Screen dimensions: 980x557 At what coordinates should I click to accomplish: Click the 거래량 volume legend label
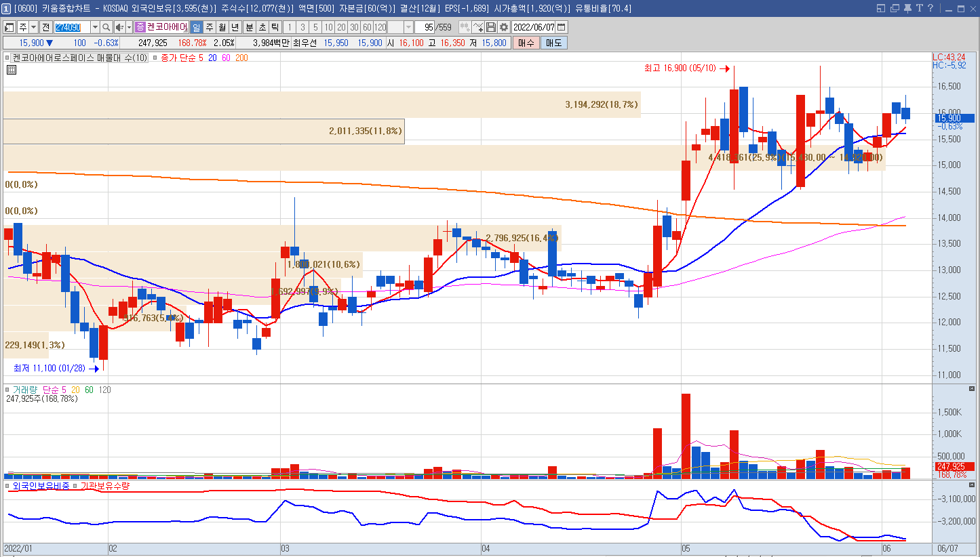pos(24,390)
